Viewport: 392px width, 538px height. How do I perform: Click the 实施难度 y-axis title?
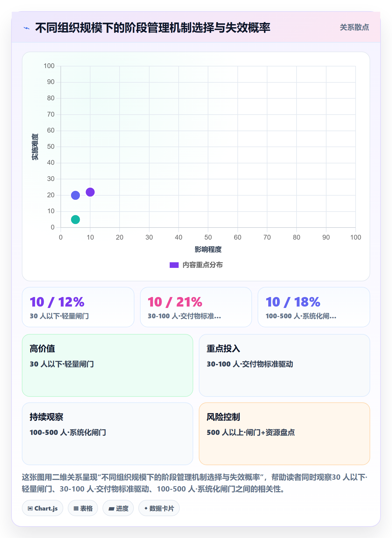[35, 147]
